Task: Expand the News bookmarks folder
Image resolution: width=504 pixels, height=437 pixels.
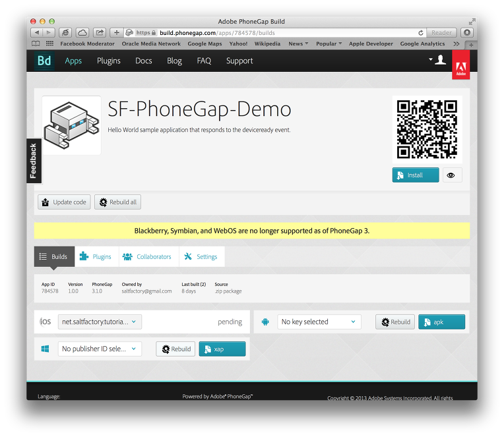Action: (298, 44)
